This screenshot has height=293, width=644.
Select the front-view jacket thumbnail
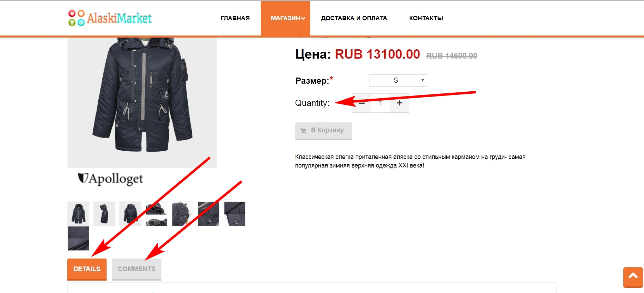(78, 214)
